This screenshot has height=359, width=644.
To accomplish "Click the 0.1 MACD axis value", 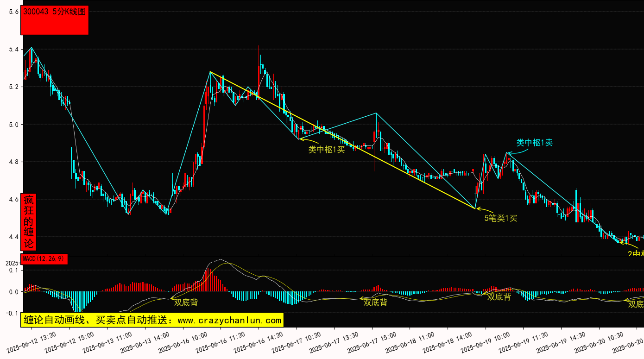I will pyautogui.click(x=13, y=270).
